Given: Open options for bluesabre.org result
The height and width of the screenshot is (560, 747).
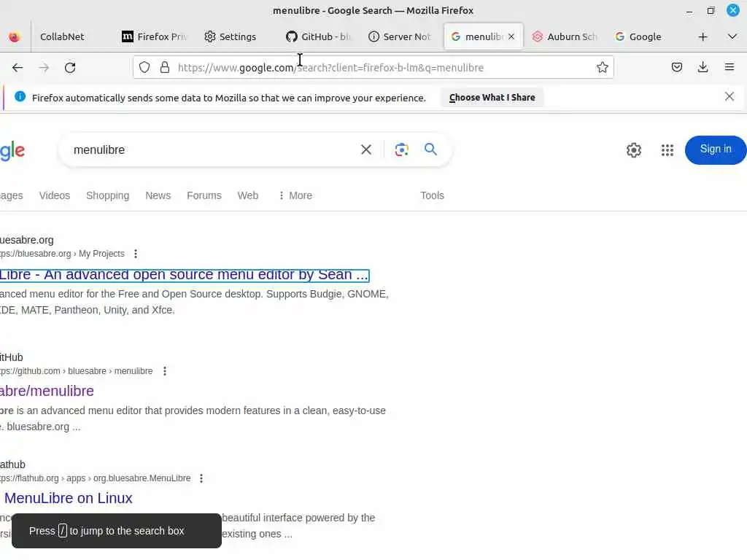Looking at the screenshot, I should pos(136,254).
